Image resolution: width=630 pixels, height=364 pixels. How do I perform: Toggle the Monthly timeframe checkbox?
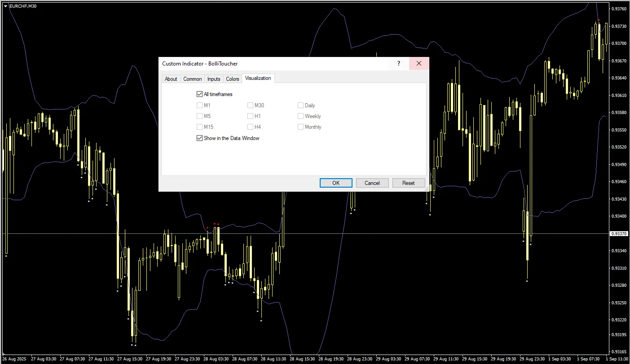click(x=300, y=127)
